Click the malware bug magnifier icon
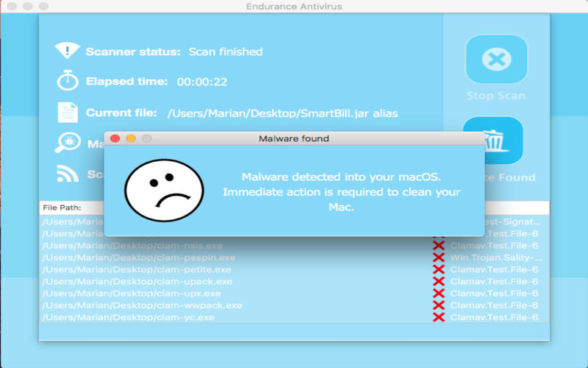Image resolution: width=588 pixels, height=368 pixels. coord(68,143)
